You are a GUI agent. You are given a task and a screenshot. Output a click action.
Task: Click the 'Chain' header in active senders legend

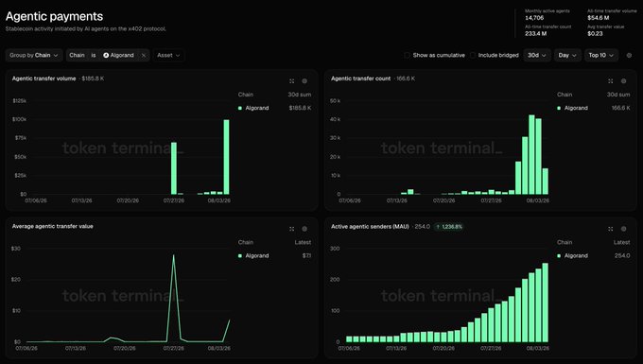(x=565, y=242)
